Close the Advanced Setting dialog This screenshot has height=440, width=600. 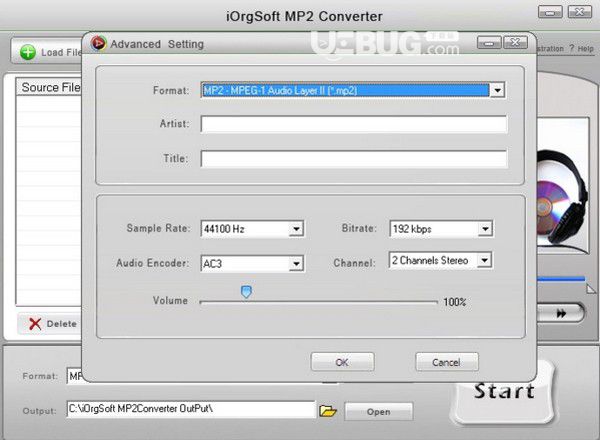click(515, 42)
